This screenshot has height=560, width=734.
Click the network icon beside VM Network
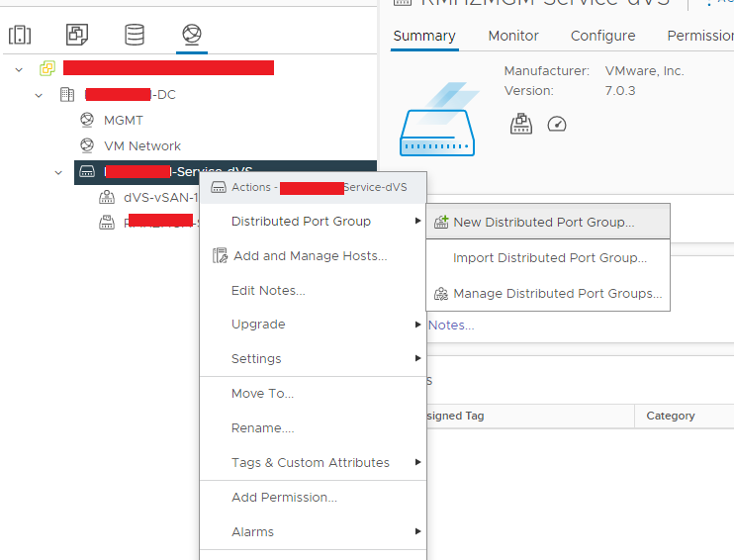point(87,145)
